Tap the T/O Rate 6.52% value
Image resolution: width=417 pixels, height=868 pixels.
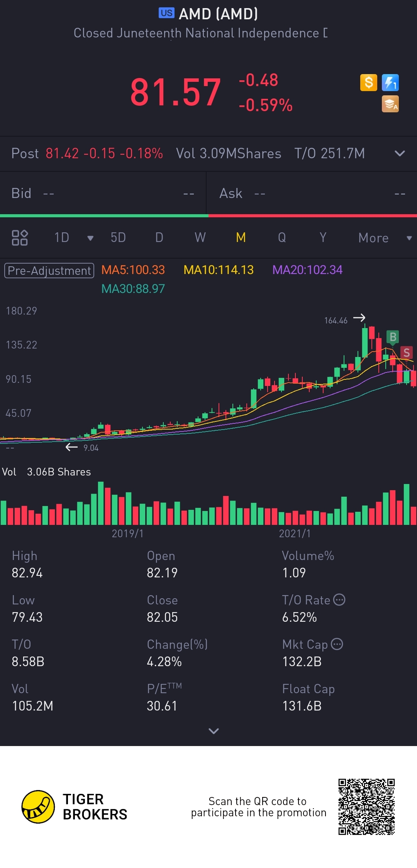[299, 617]
